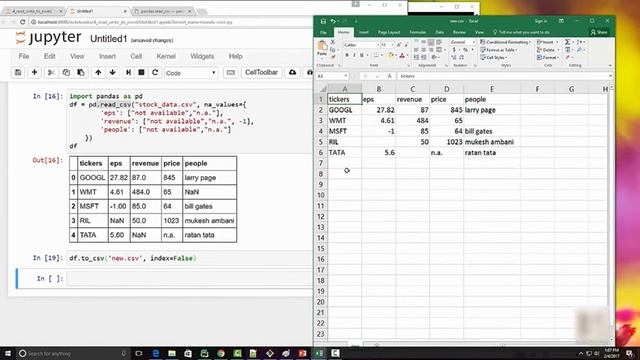Click the Excel Name Box showing A1

332,76
